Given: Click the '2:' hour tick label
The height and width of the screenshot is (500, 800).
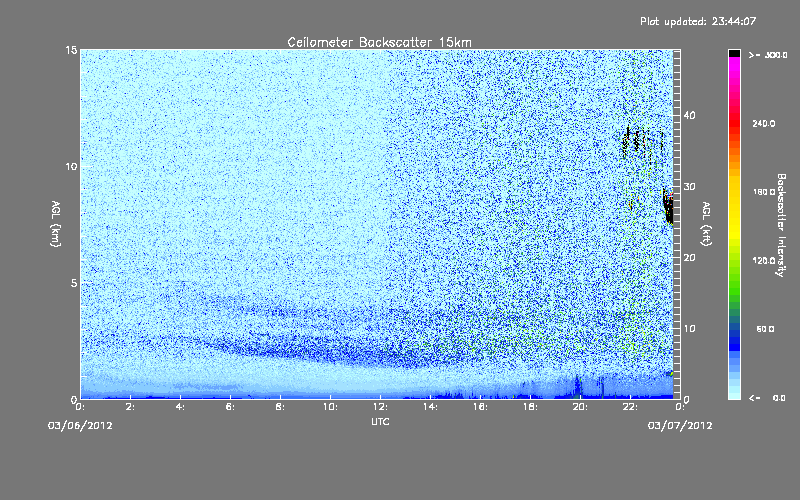Looking at the screenshot, I should point(131,407).
